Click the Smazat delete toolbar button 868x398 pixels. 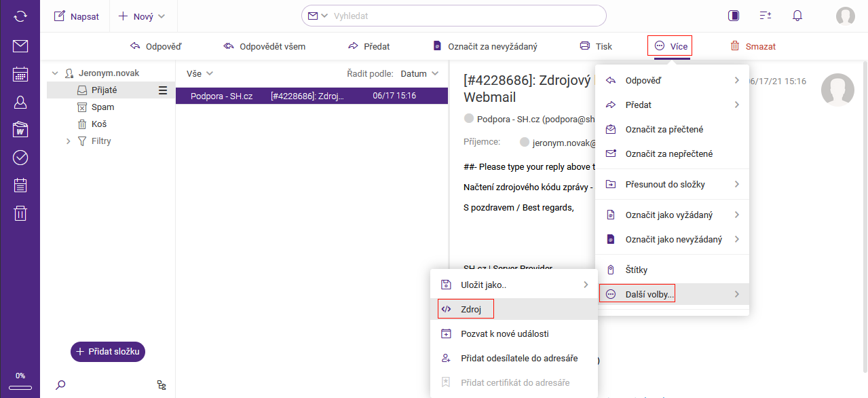click(x=753, y=46)
